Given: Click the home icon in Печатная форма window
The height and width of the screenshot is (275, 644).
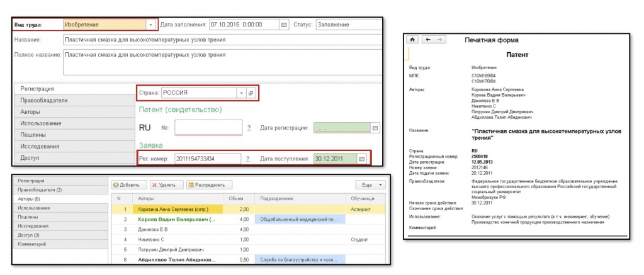Looking at the screenshot, I should click(412, 40).
